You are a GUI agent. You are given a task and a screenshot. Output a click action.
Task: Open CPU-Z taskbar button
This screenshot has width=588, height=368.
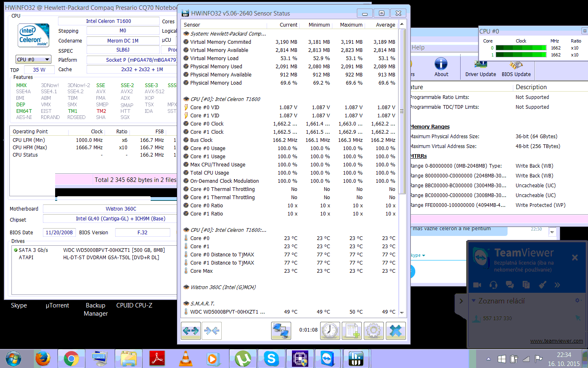pos(300,359)
